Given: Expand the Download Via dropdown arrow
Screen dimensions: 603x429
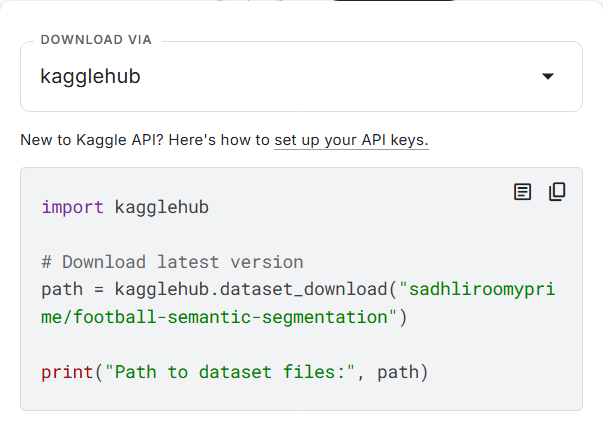Looking at the screenshot, I should [547, 76].
